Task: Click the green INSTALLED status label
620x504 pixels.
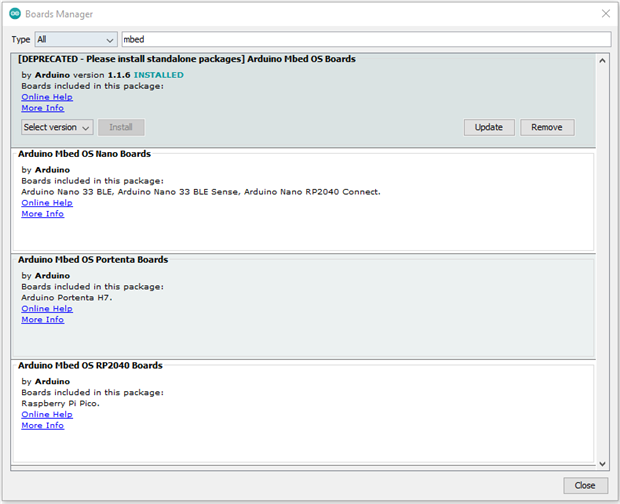Action: 159,75
